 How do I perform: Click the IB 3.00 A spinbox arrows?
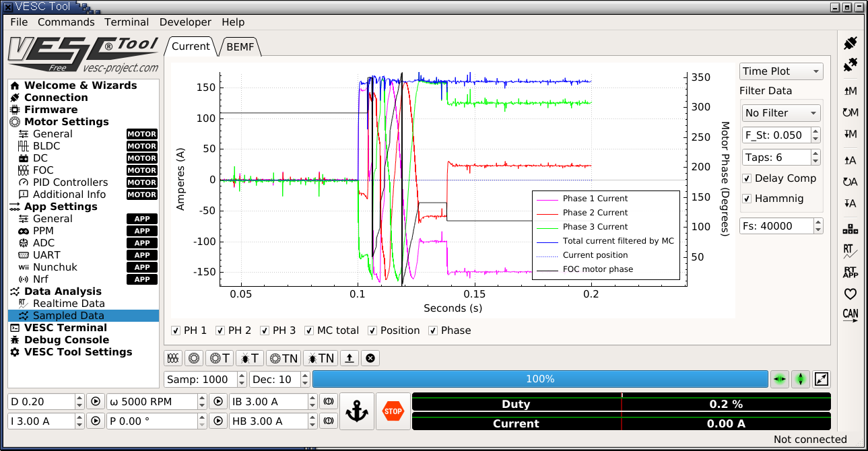[313, 402]
